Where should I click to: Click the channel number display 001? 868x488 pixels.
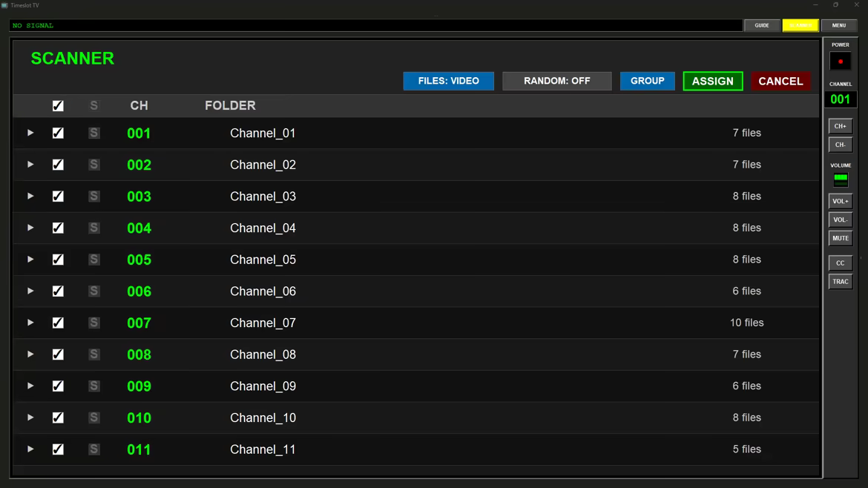click(x=841, y=99)
